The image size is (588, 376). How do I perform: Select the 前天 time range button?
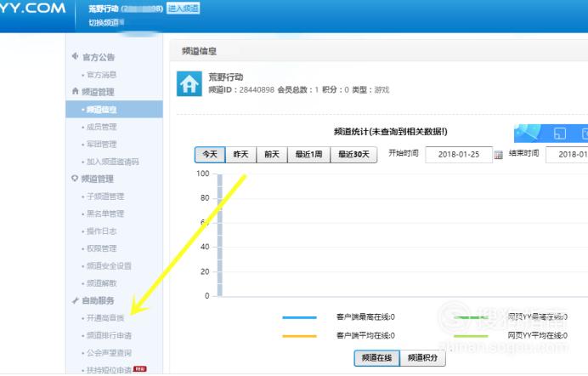272,154
